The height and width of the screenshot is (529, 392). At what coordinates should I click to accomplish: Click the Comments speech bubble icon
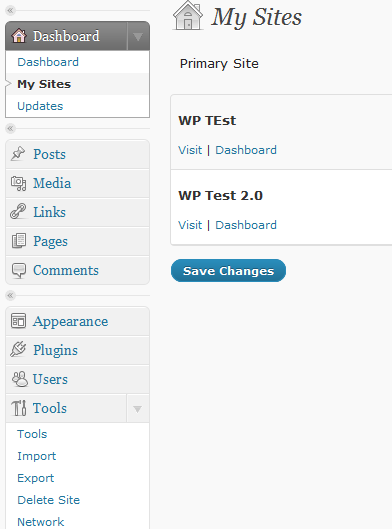tap(19, 270)
